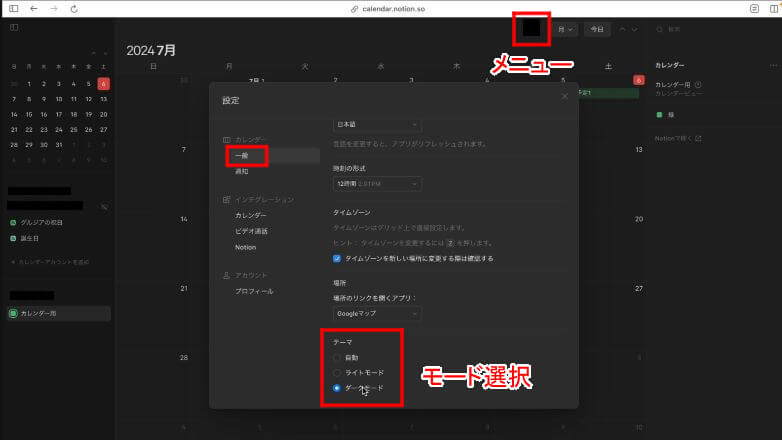This screenshot has width=782, height=440.
Task: Click the blacked-out menu button by 月
Action: pos(531,28)
